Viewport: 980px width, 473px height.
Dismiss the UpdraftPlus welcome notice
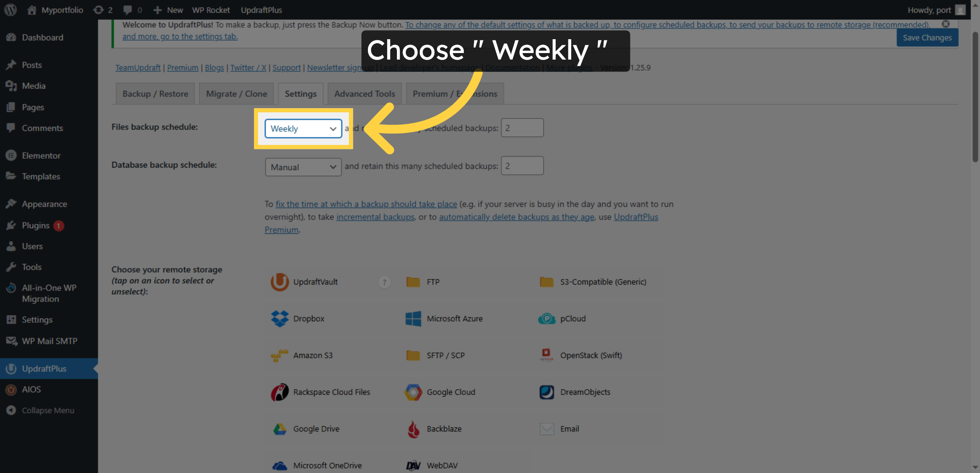point(946,24)
